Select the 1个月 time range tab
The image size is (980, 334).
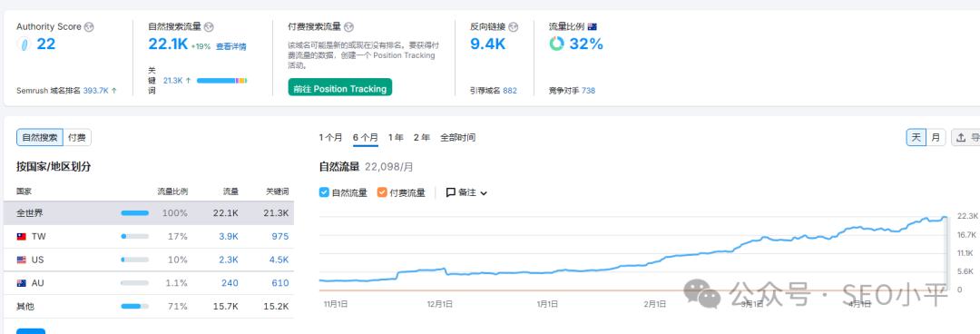(330, 138)
